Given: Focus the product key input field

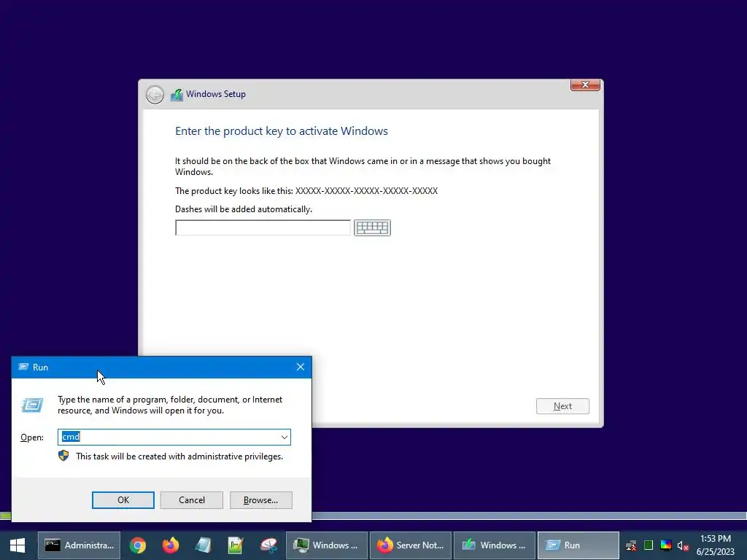Looking at the screenshot, I should (263, 227).
